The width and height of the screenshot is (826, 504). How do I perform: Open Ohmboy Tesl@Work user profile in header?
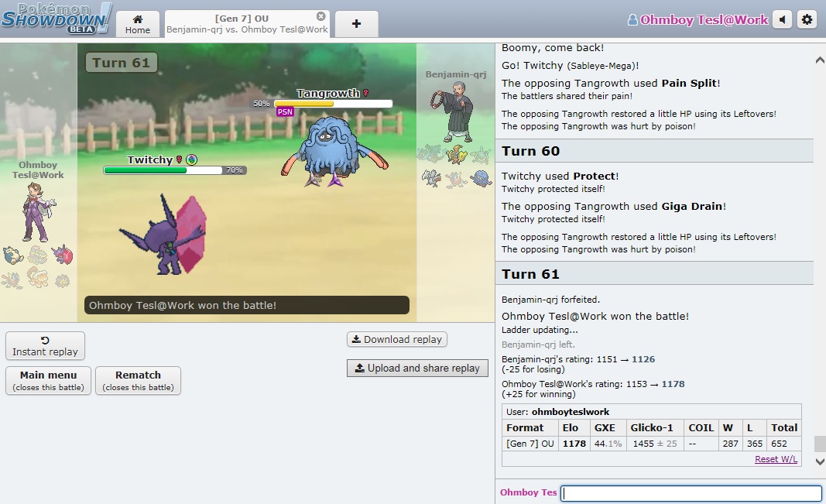click(x=698, y=20)
